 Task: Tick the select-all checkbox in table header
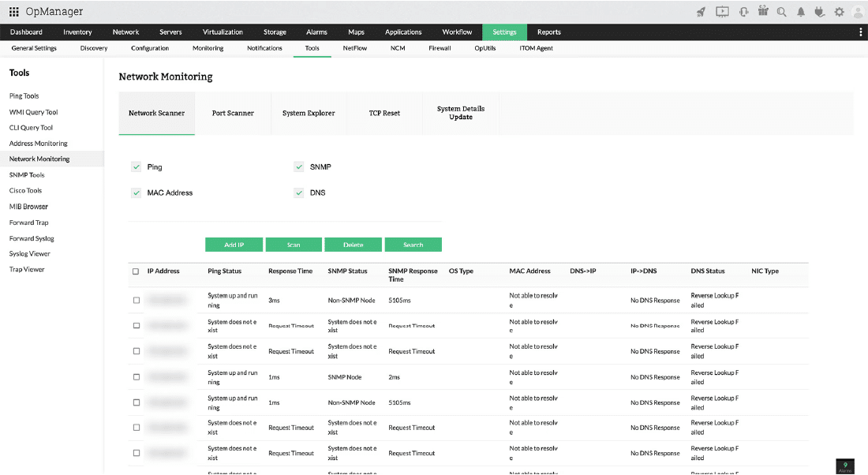(136, 271)
